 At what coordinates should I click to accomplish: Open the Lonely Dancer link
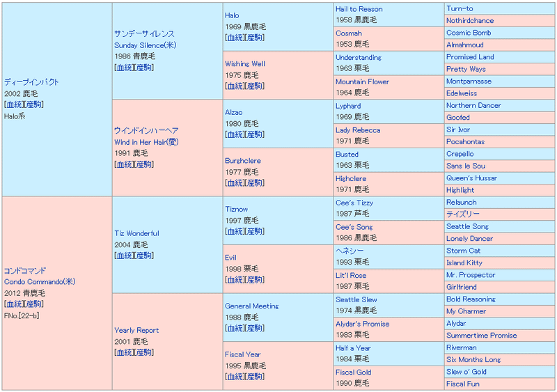pos(469,238)
